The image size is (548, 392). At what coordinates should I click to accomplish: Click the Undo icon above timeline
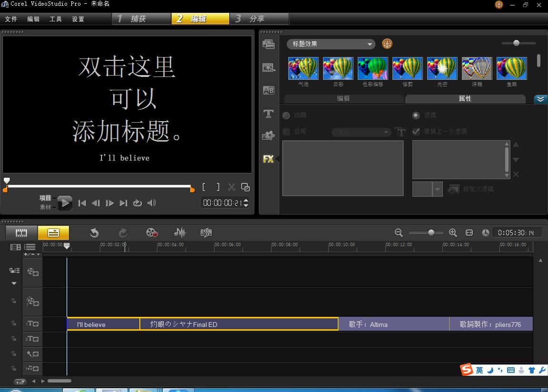coord(94,233)
